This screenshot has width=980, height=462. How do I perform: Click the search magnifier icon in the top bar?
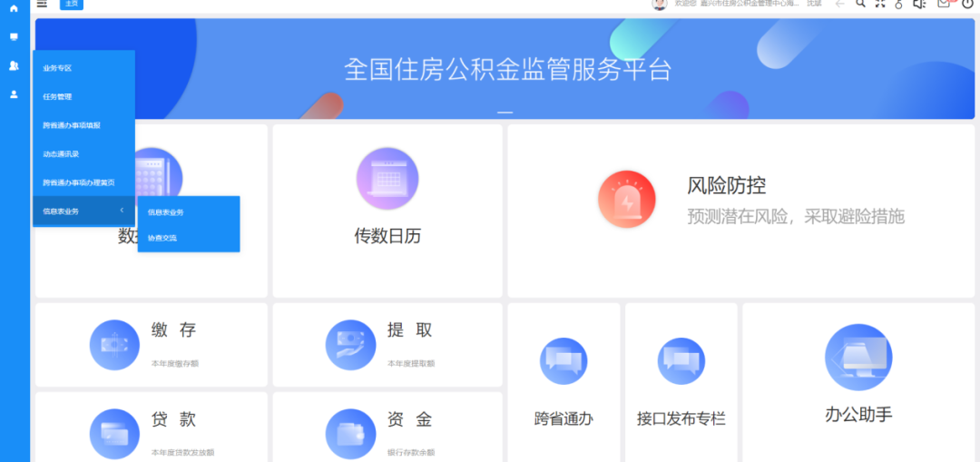pos(860,4)
